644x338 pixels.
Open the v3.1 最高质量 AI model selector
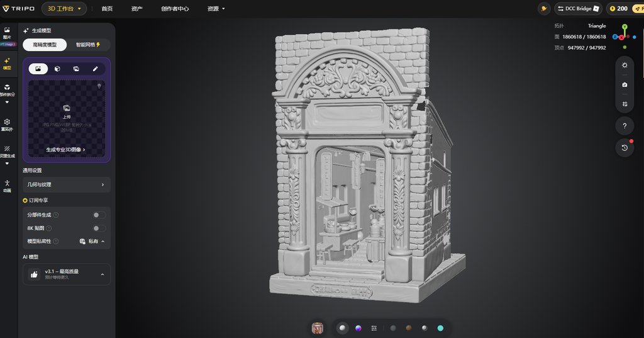(67, 274)
